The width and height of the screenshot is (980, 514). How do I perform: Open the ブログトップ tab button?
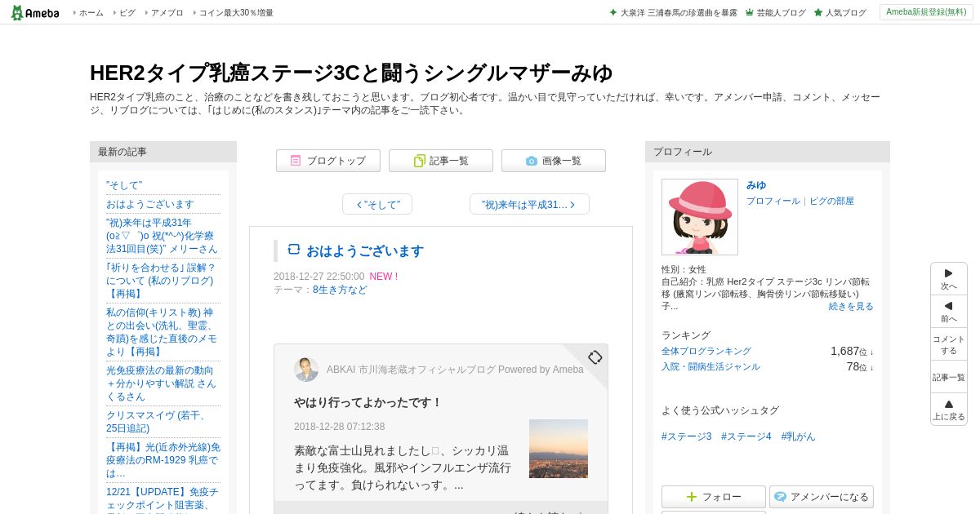328,161
